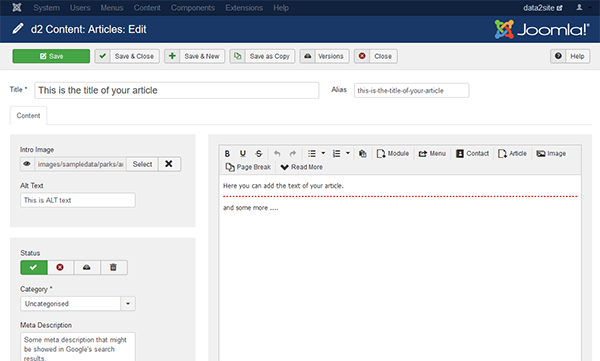Preview intro image via the eye icon
This screenshot has width=600, height=361.
click(x=27, y=164)
